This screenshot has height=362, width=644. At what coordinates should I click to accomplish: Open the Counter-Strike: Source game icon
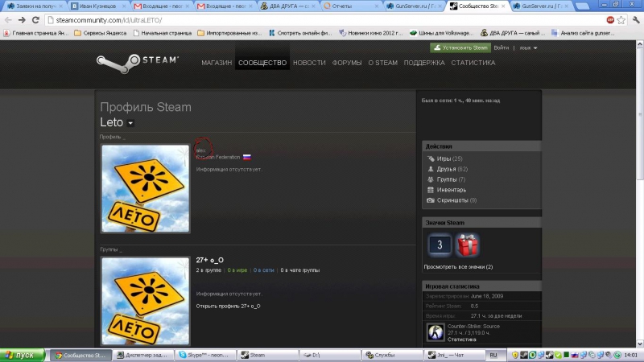(x=435, y=332)
